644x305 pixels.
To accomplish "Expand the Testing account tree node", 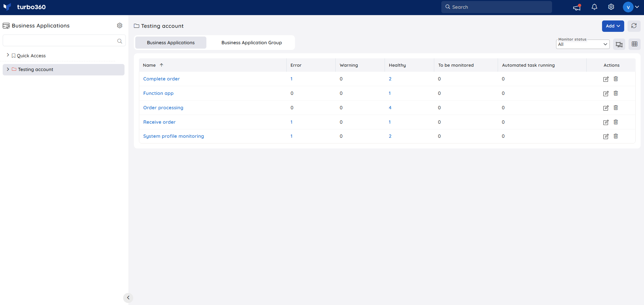I will tap(8, 69).
